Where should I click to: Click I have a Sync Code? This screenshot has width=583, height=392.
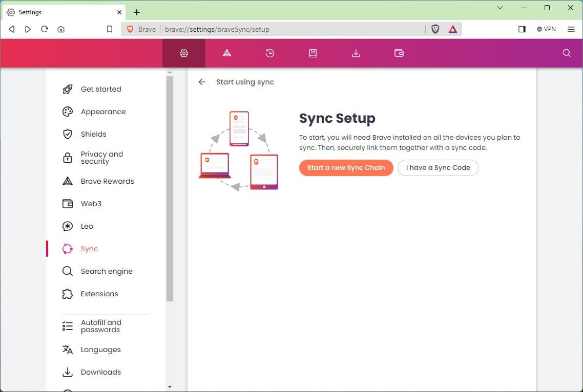click(x=438, y=167)
